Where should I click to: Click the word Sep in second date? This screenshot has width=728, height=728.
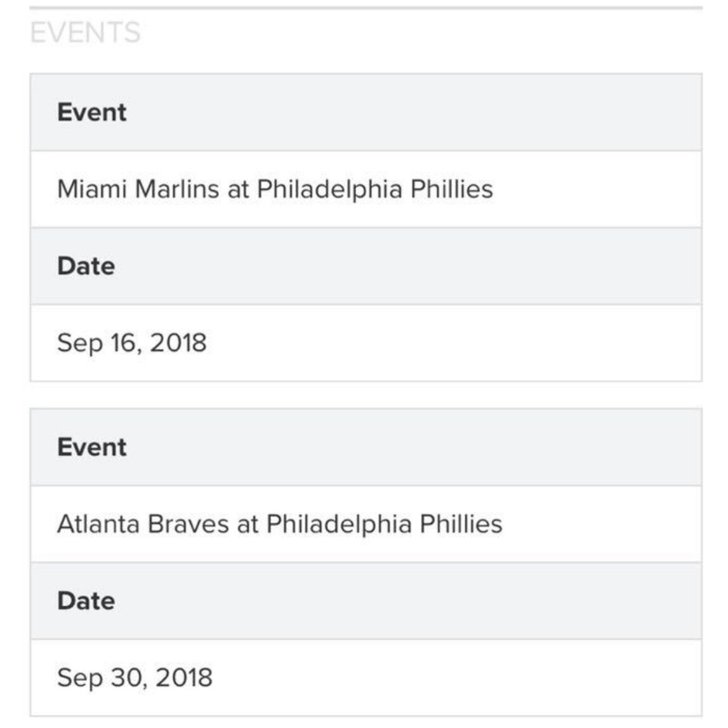pos(80,678)
